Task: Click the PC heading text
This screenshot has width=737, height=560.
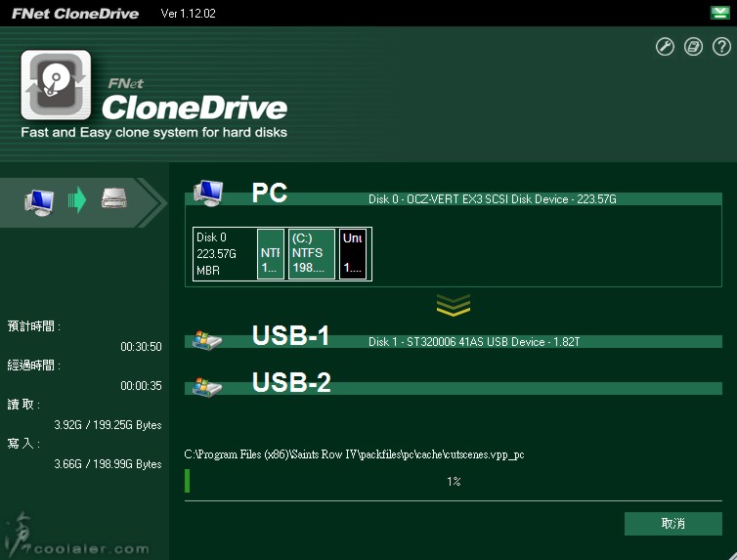Action: [270, 193]
